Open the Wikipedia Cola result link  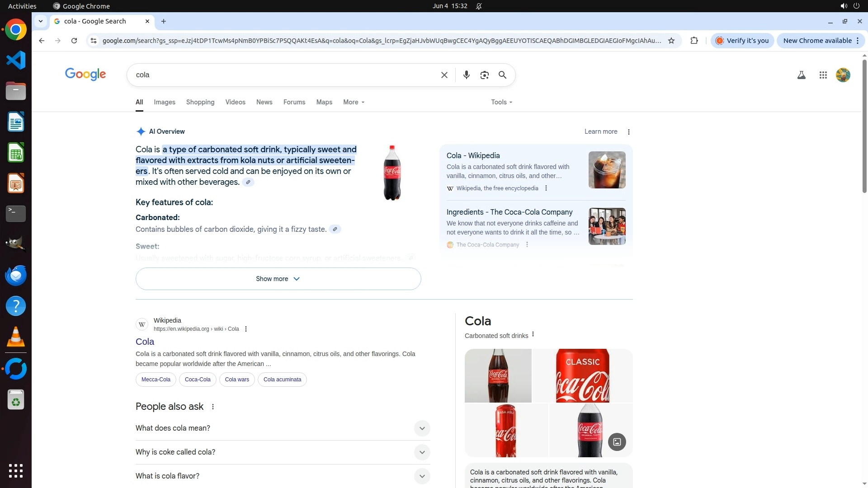tap(145, 342)
